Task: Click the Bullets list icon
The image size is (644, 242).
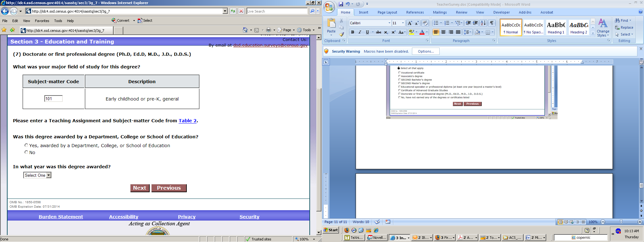Action: 436,23
